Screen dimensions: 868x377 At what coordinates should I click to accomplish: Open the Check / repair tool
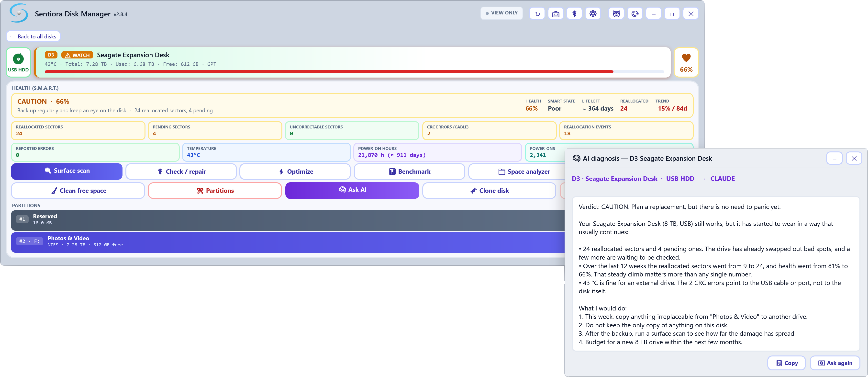181,171
